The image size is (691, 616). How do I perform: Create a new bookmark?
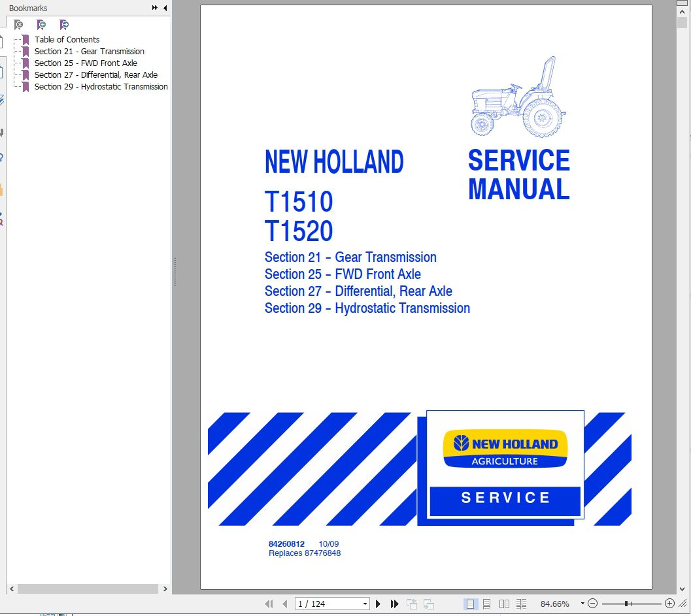tap(41, 24)
